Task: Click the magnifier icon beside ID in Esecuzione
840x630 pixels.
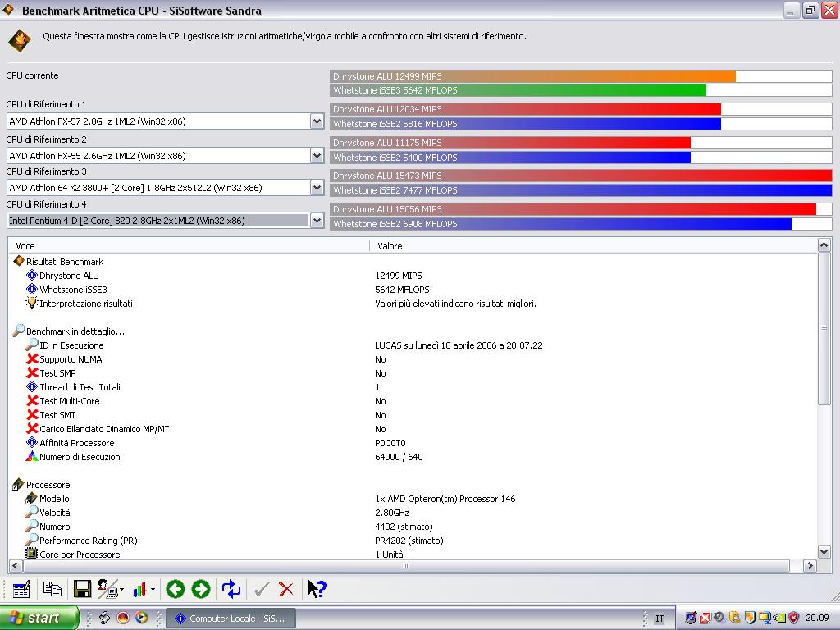Action: (x=32, y=345)
